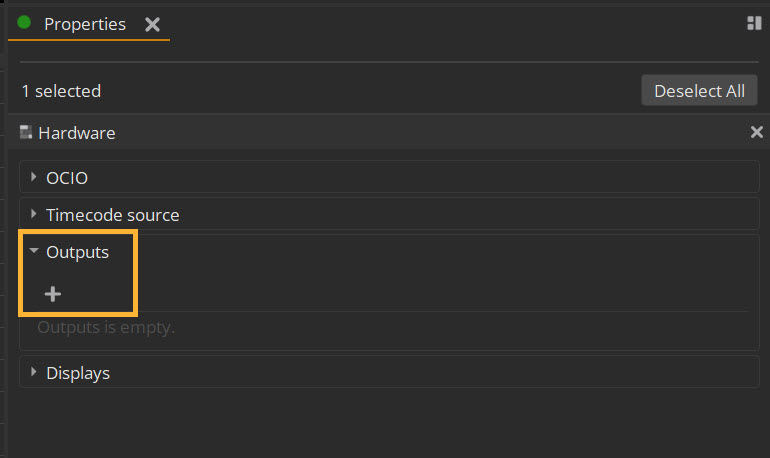The width and height of the screenshot is (770, 458).
Task: Click the Displays section label
Action: click(x=78, y=374)
